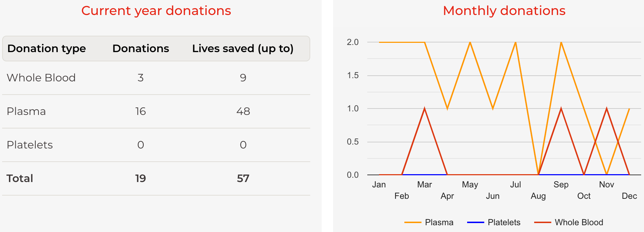Click the Plasma peak data point at May
The width and height of the screenshot is (644, 232).
tap(470, 42)
